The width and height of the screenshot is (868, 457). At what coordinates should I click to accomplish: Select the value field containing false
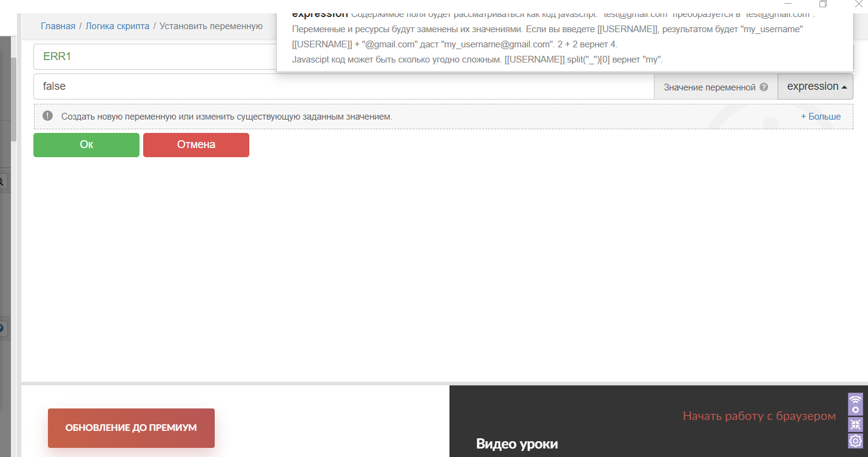243,86
